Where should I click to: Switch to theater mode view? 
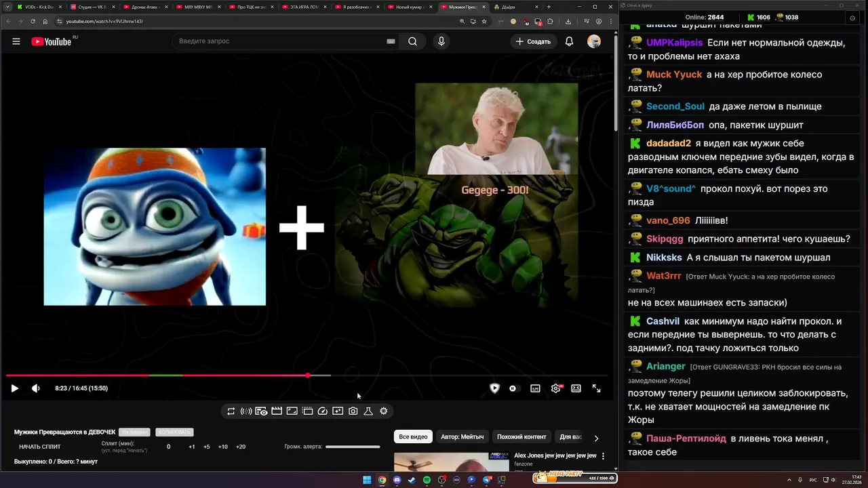(576, 388)
